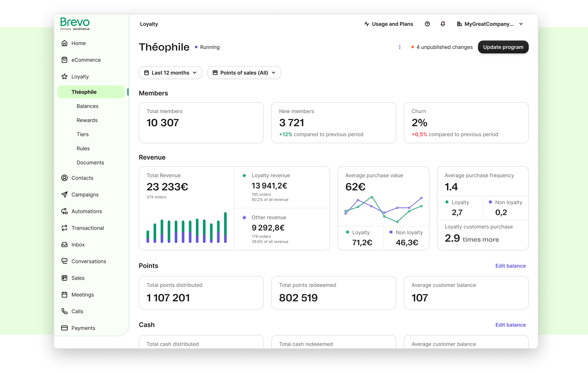Open notifications bell icon
588x373 pixels.
click(443, 24)
